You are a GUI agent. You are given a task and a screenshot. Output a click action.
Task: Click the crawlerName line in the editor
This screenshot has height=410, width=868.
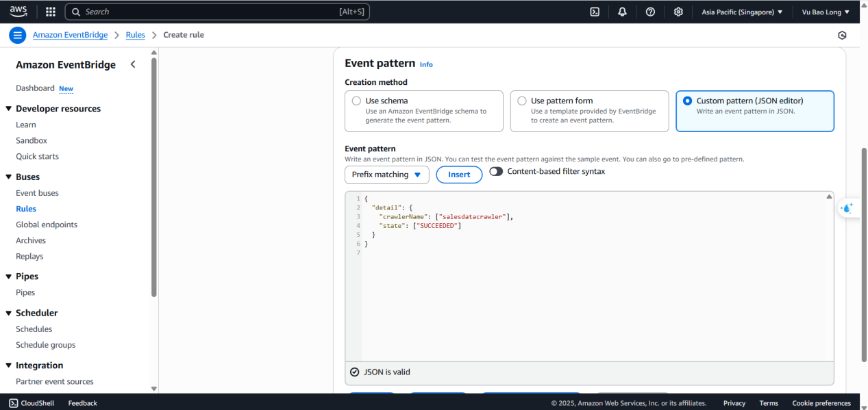pos(446,216)
